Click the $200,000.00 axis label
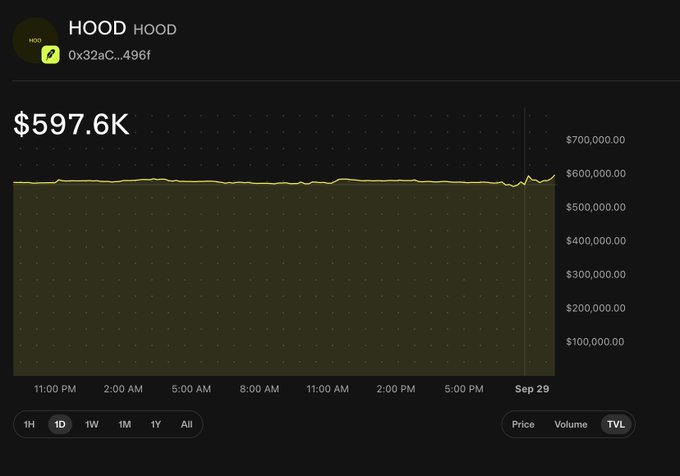The width and height of the screenshot is (680, 476). point(595,308)
